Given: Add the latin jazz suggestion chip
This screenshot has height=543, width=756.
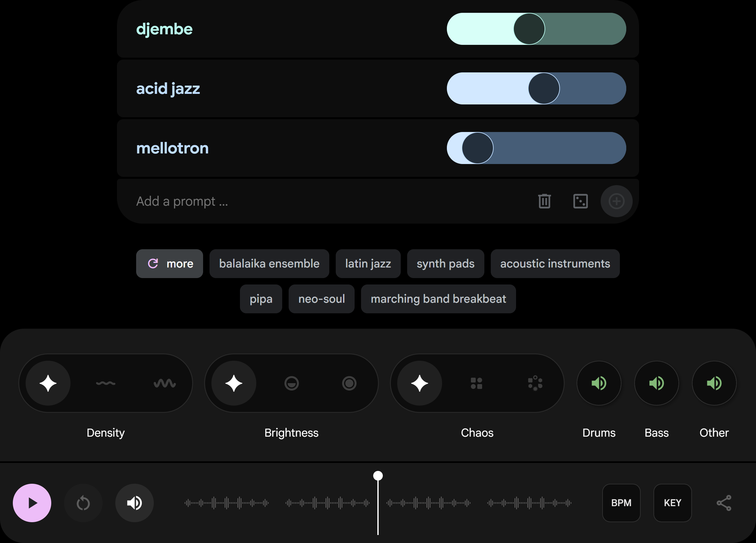Looking at the screenshot, I should [368, 264].
